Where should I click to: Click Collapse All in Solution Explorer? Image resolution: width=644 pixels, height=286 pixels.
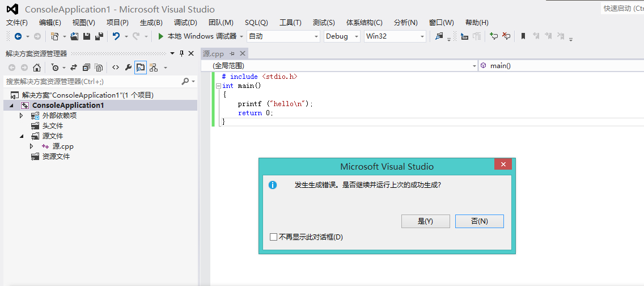pos(86,68)
